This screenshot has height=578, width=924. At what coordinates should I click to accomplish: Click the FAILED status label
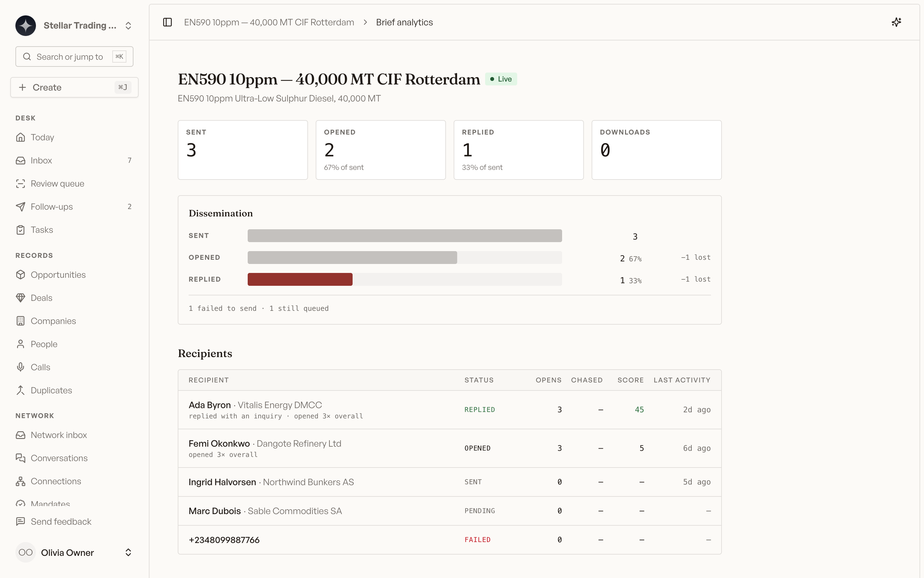coord(477,540)
